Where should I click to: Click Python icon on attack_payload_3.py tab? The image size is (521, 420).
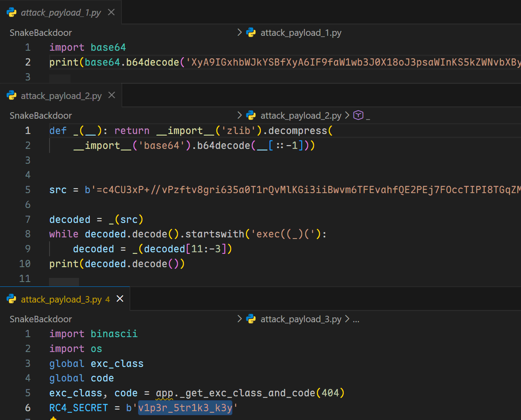point(12,299)
